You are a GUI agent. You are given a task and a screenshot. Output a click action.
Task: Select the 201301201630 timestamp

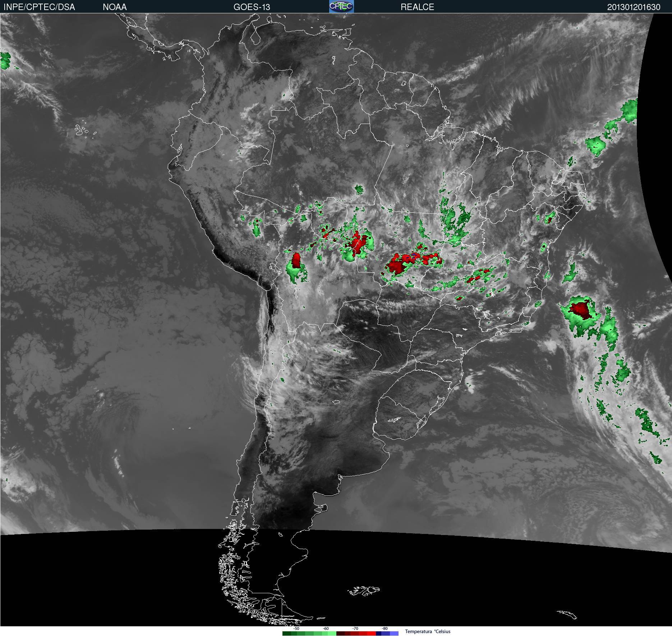[x=634, y=7]
